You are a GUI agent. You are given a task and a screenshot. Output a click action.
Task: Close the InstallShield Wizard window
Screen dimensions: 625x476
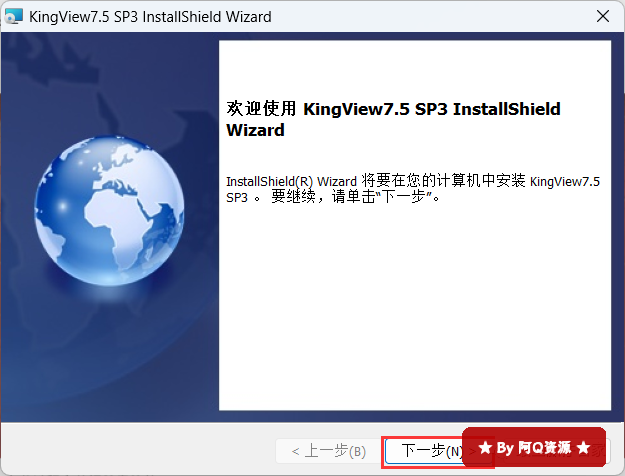coord(603,16)
